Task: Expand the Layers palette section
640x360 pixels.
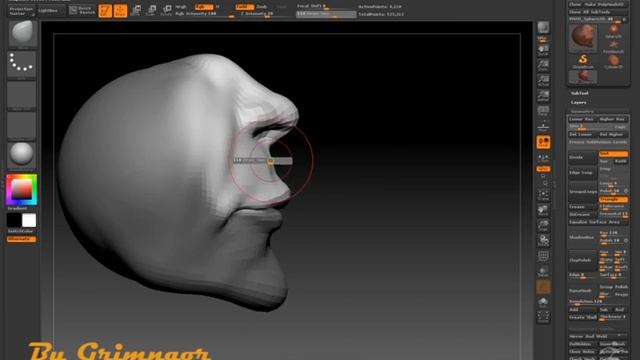Action: 579,102
